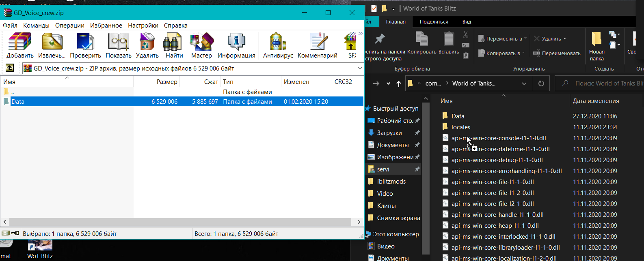Select Загрузки in navigation pane
Image resolution: width=644 pixels, height=261 pixels.
[390, 133]
